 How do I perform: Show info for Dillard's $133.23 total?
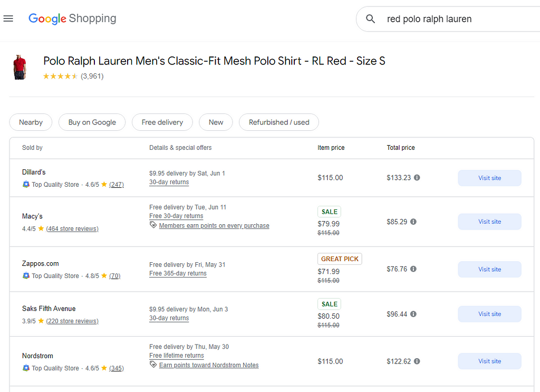(x=417, y=178)
